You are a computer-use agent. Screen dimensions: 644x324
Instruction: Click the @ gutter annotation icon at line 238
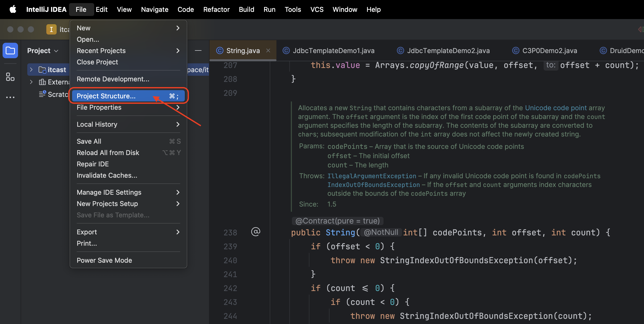pos(256,232)
